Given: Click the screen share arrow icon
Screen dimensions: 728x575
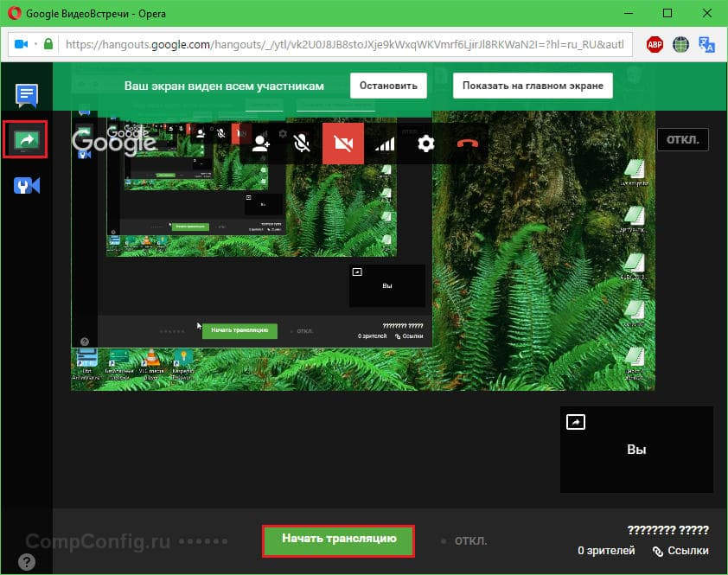Looking at the screenshot, I should (26, 139).
